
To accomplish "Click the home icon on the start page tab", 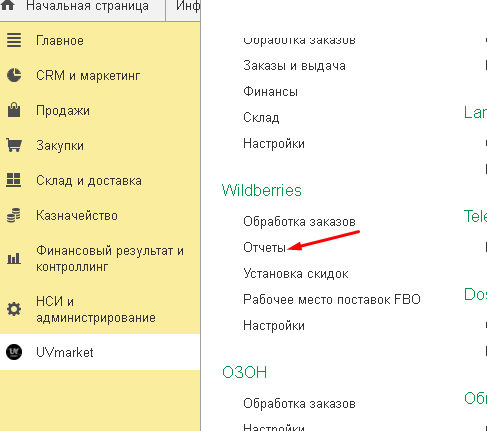I will pos(8,5).
